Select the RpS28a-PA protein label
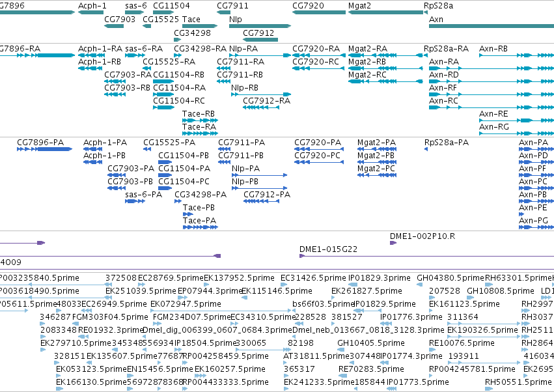The width and height of the screenshot is (554, 392). coord(447,143)
